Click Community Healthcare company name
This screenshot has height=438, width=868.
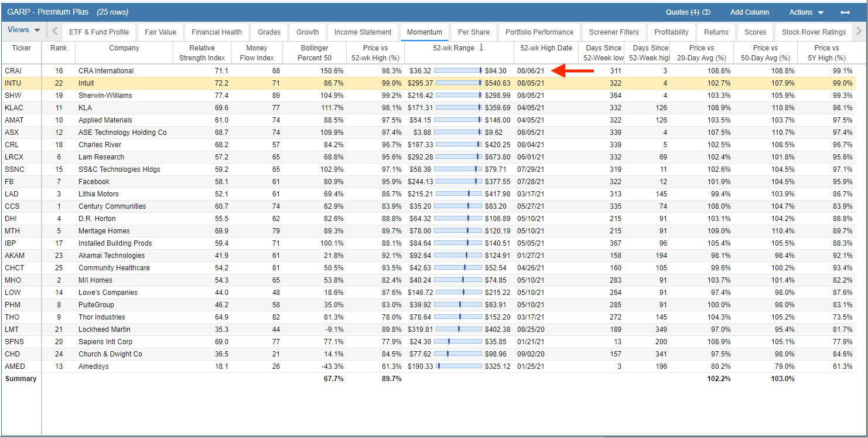(114, 268)
